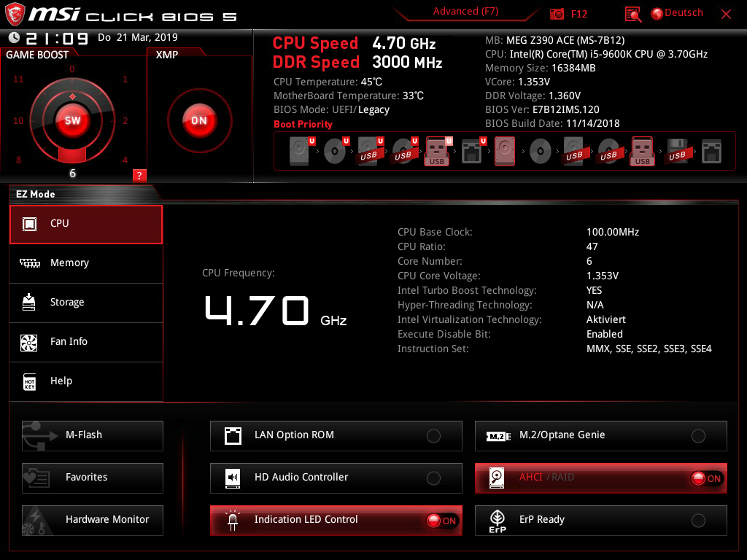This screenshot has width=747, height=560.
Task: Disable Indication LED Control
Action: [x=336, y=521]
